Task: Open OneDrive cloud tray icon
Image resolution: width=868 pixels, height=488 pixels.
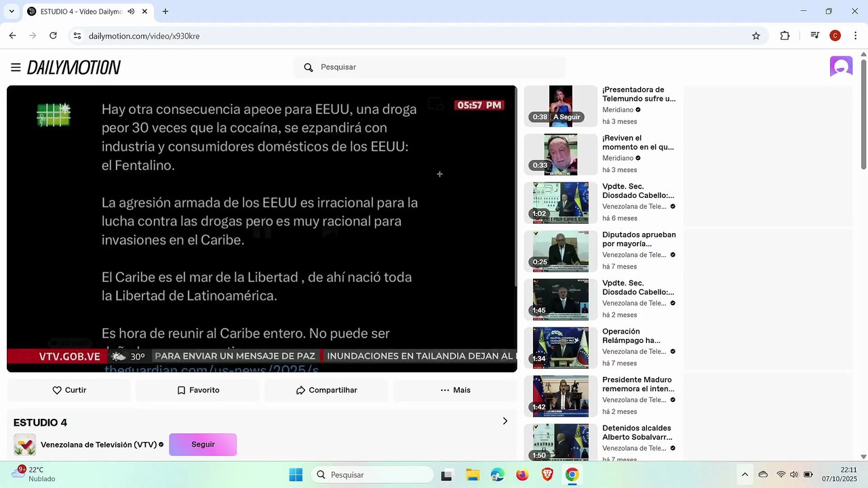Action: pyautogui.click(x=763, y=475)
